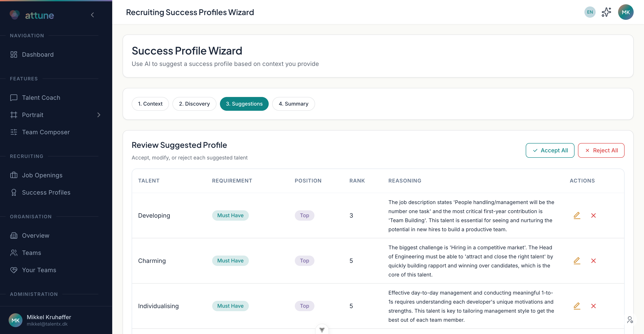Open Job Openings under Recruiting

click(42, 175)
